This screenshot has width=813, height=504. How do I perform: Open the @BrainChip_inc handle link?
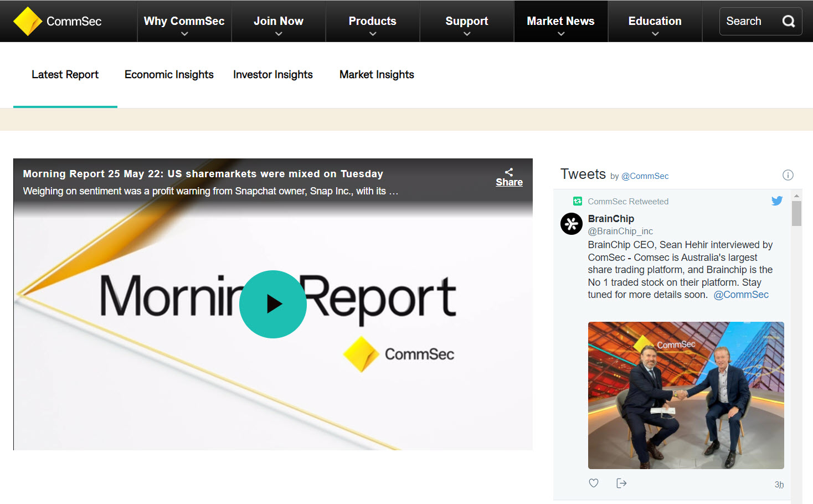coord(620,231)
